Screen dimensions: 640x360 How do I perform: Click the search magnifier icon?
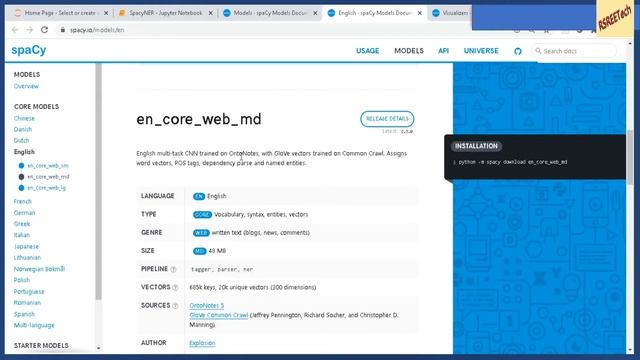pyautogui.click(x=538, y=51)
